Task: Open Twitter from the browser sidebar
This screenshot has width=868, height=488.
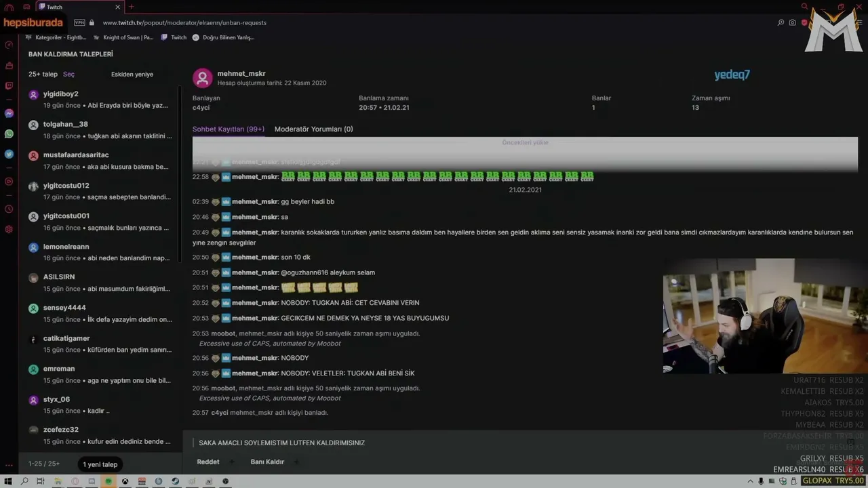Action: [9, 154]
